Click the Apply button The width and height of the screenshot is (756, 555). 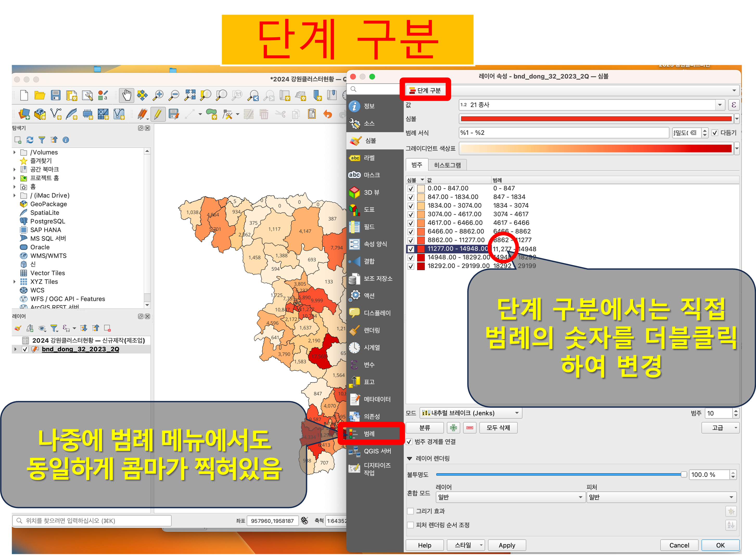click(x=507, y=545)
